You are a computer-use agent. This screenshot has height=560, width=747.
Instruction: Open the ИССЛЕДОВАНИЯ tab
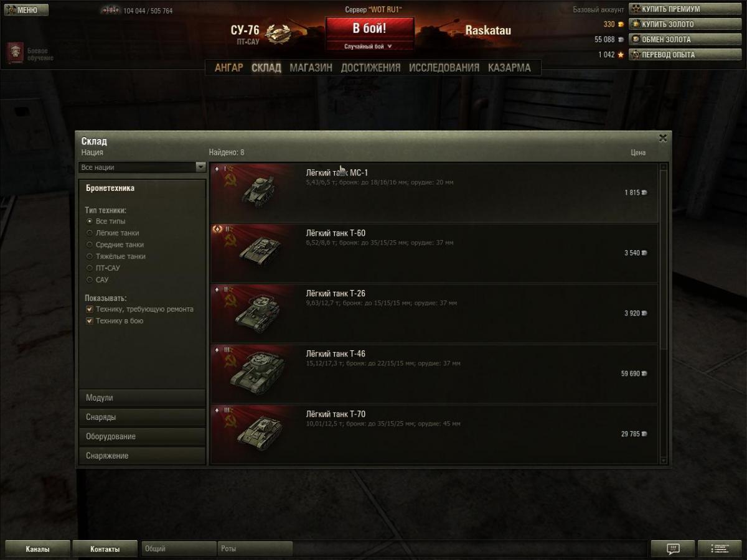click(x=444, y=67)
